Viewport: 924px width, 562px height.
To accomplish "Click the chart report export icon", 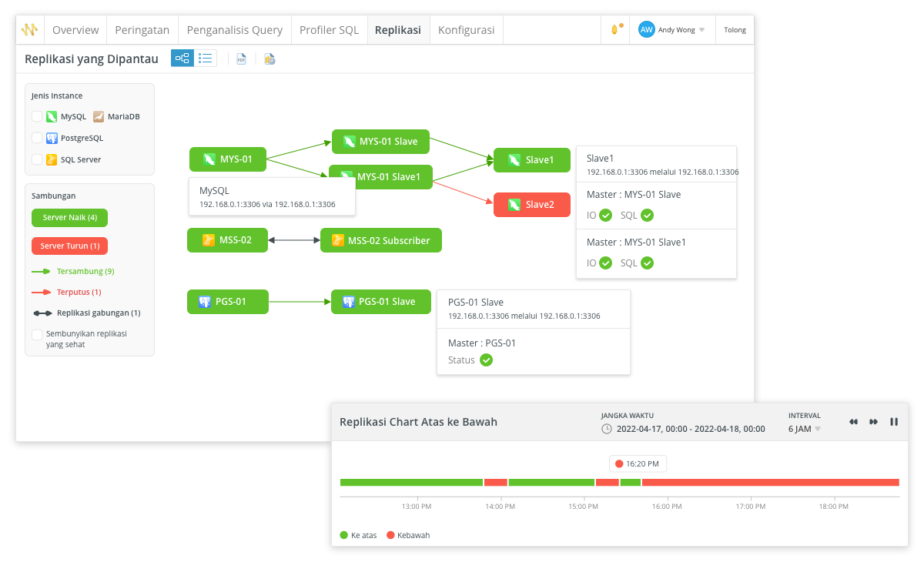I will click(x=269, y=59).
